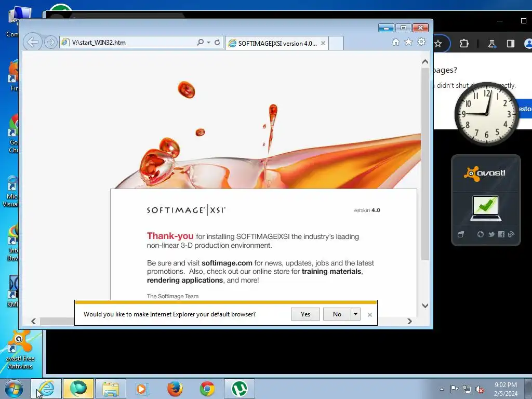The image size is (532, 399).
Task: Click Internet Explorer taskbar icon
Action: [x=46, y=389]
